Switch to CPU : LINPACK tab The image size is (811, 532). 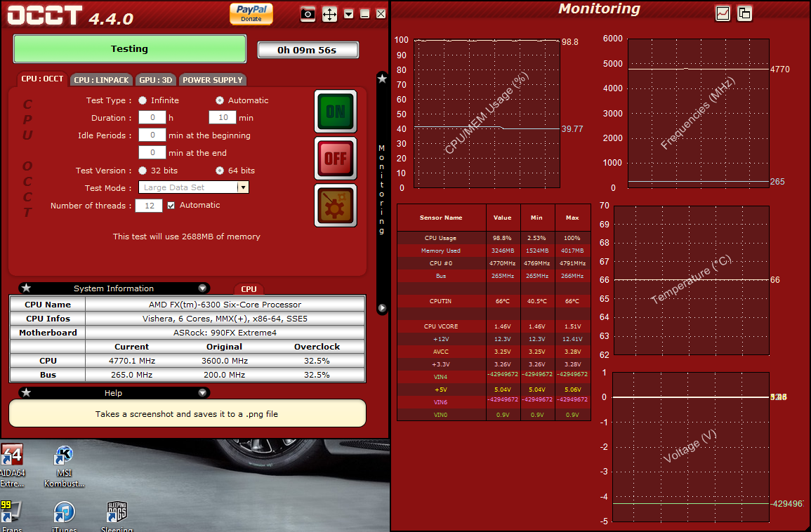(101, 80)
